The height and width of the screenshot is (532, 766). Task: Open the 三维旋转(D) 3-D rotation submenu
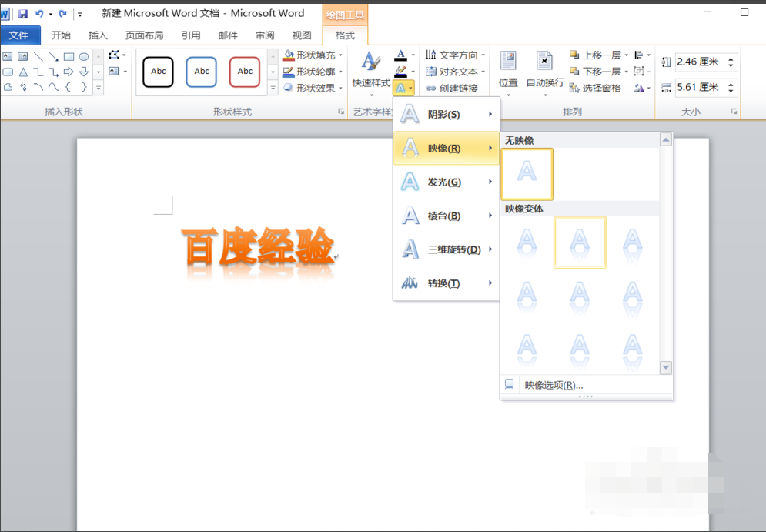[446, 249]
